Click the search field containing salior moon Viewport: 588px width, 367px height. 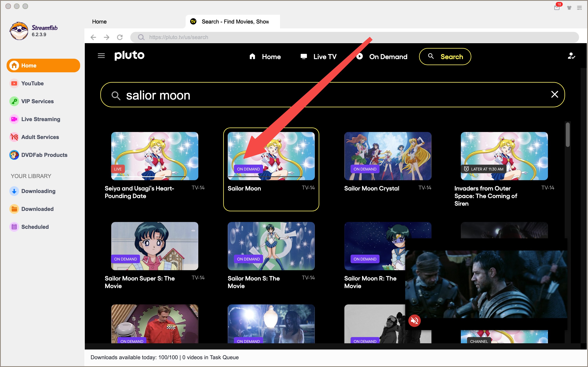[332, 95]
